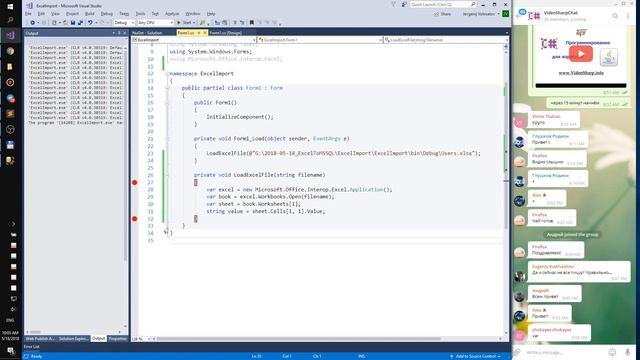Switch to the Solution Explorer panel tab
Screen dimensions: 640x360
click(73, 339)
